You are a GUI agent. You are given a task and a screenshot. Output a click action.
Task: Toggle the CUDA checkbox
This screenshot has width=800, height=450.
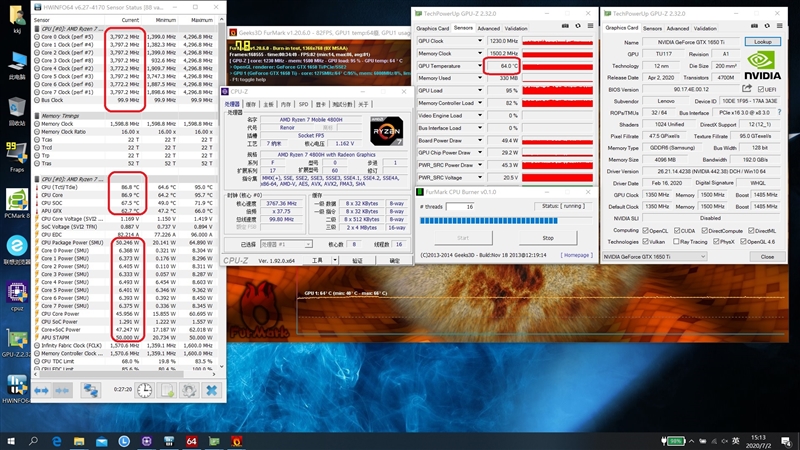tap(677, 231)
